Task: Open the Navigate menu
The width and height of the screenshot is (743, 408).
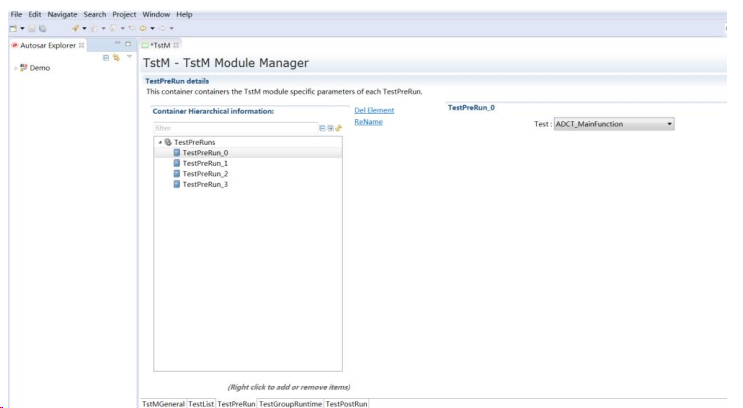Action: pos(62,15)
